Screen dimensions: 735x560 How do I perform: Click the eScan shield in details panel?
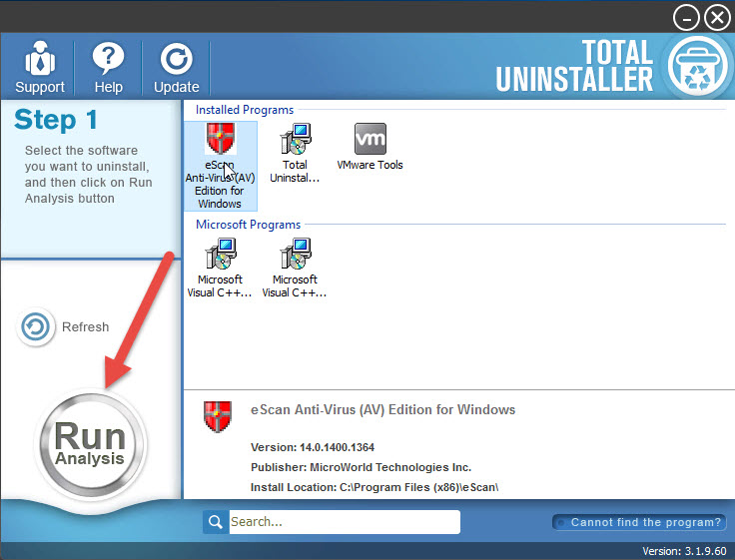218,416
